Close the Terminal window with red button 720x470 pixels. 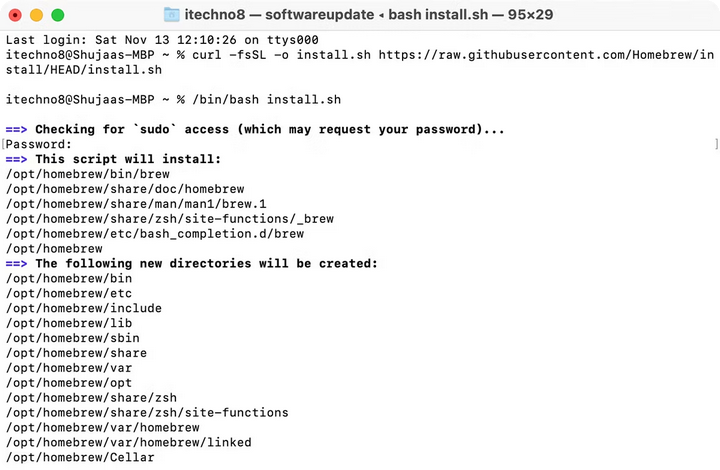tap(15, 15)
